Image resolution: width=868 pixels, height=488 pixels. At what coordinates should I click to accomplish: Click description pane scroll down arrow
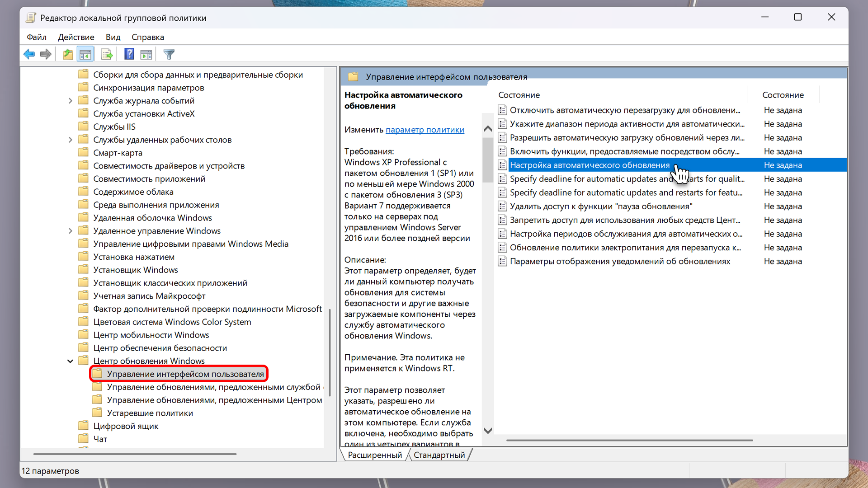488,431
